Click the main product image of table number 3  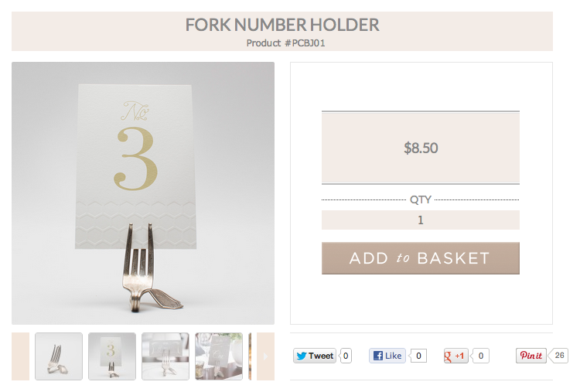143,193
